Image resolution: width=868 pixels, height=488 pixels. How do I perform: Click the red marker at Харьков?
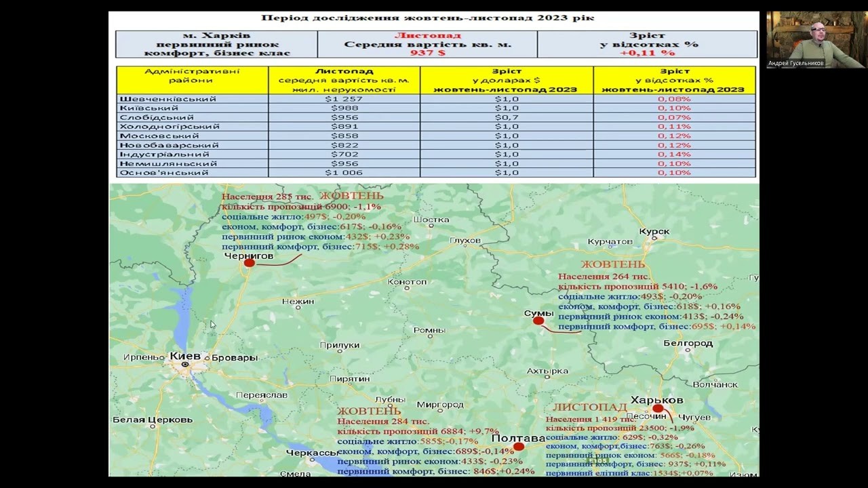tap(658, 409)
